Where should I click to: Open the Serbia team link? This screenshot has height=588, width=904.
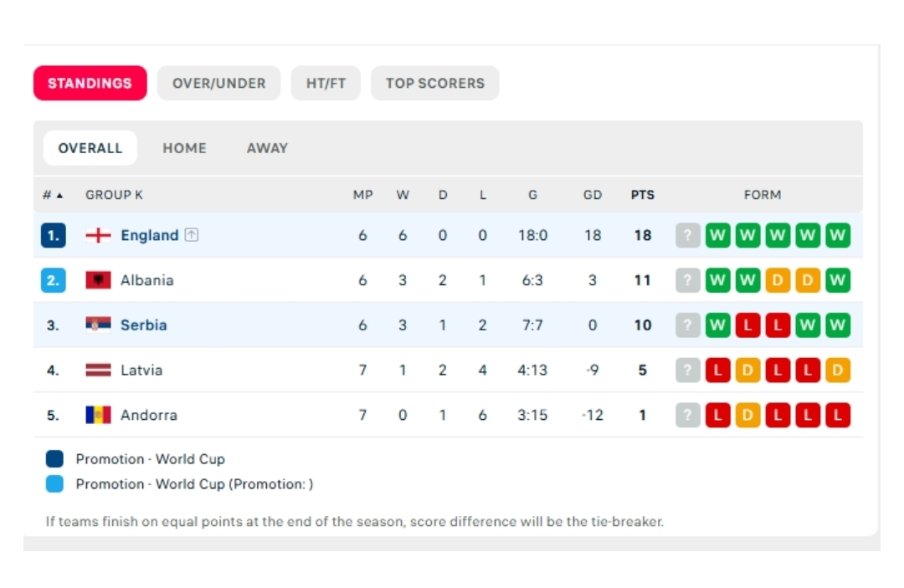click(x=143, y=325)
